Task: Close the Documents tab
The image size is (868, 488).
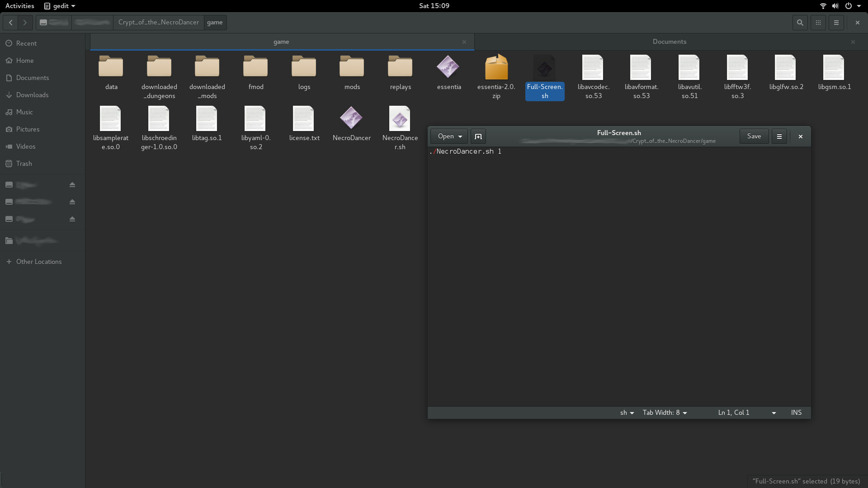Action: [x=853, y=42]
